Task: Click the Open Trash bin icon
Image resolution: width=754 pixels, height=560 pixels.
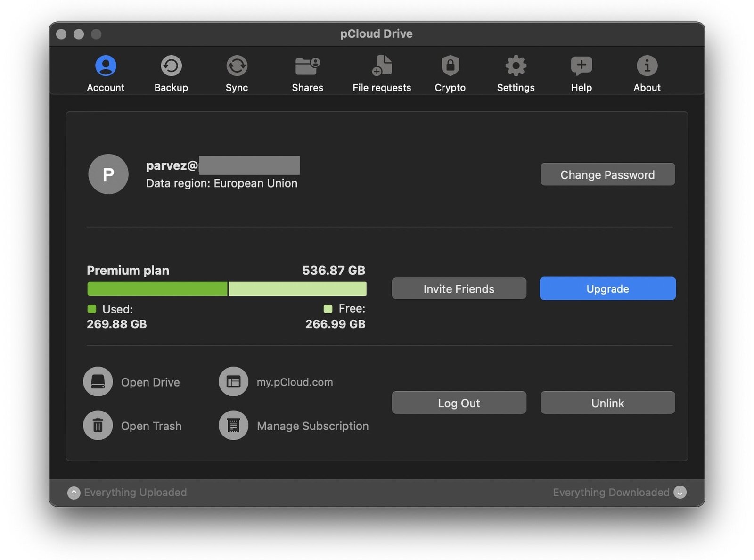Action: [98, 425]
